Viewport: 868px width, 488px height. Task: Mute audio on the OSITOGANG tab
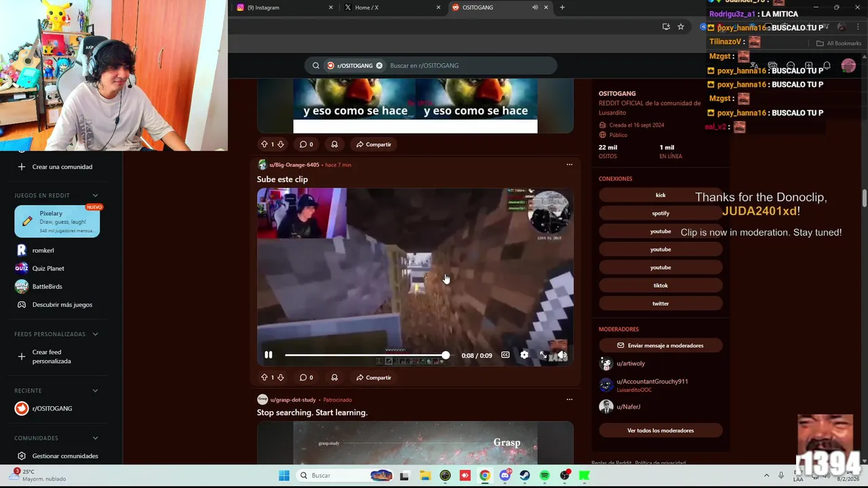pos(535,7)
